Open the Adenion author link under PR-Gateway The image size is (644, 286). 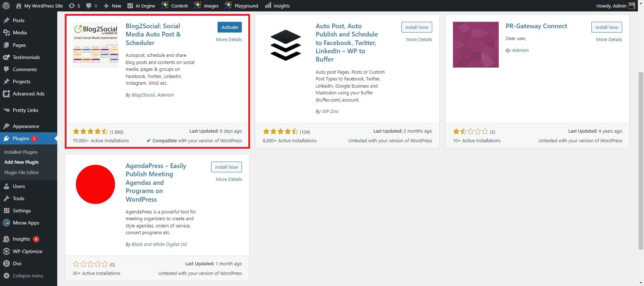pyautogui.click(x=520, y=50)
